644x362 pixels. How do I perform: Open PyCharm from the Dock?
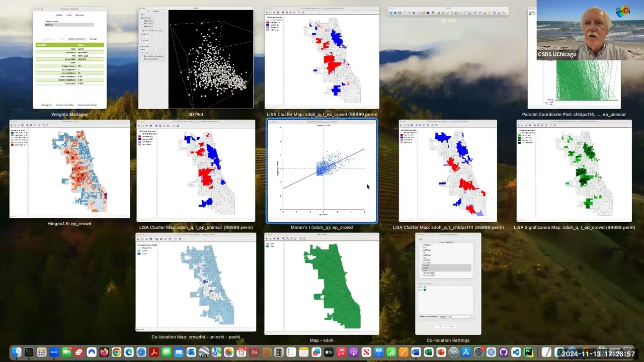point(528,352)
